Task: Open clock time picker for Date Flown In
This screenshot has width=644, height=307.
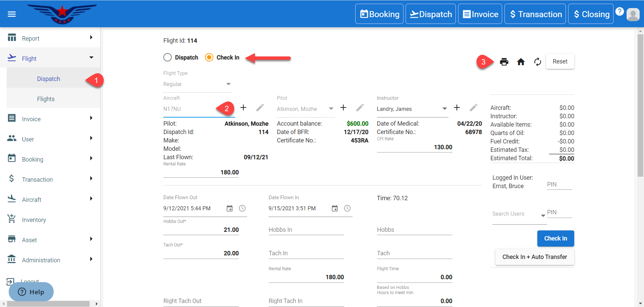Action: (x=347, y=209)
